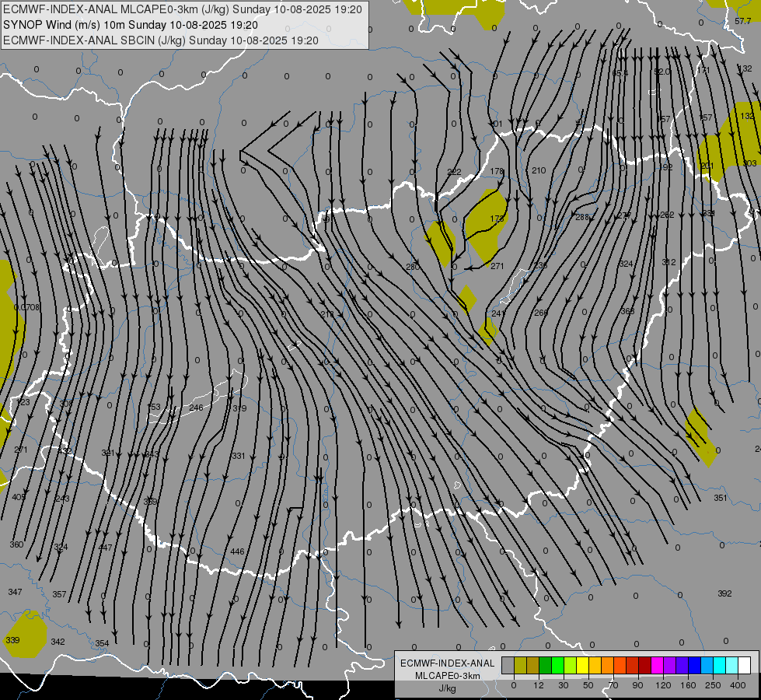
Task: Select legend tick value 30
Action: point(563,685)
